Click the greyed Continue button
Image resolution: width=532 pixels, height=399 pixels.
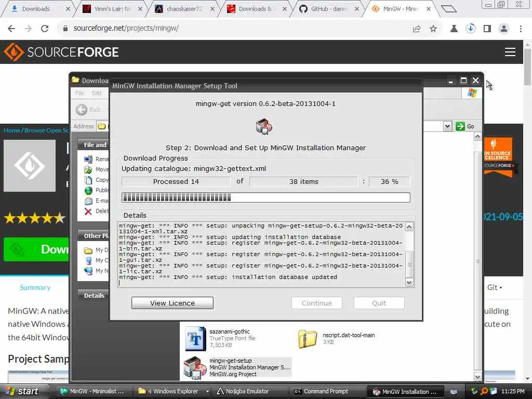[x=316, y=303]
